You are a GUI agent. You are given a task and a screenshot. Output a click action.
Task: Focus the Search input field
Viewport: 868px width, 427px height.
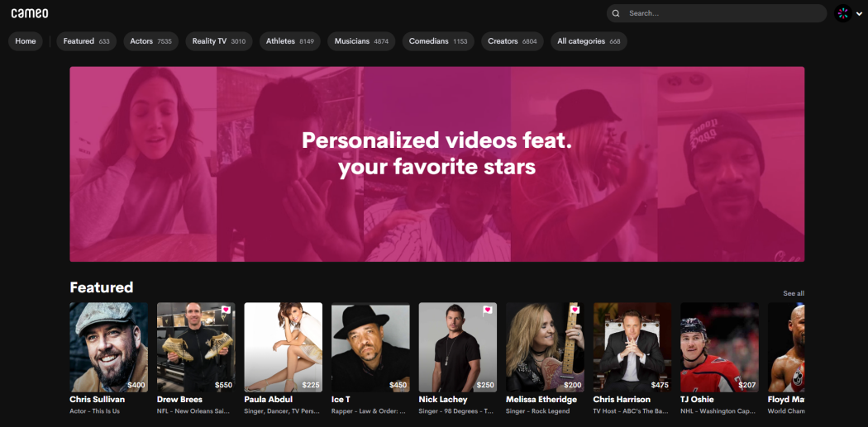click(717, 13)
